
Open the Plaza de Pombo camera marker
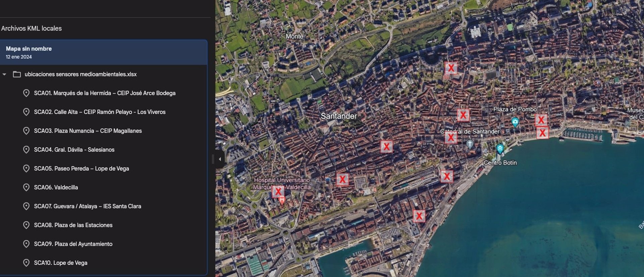point(515,122)
